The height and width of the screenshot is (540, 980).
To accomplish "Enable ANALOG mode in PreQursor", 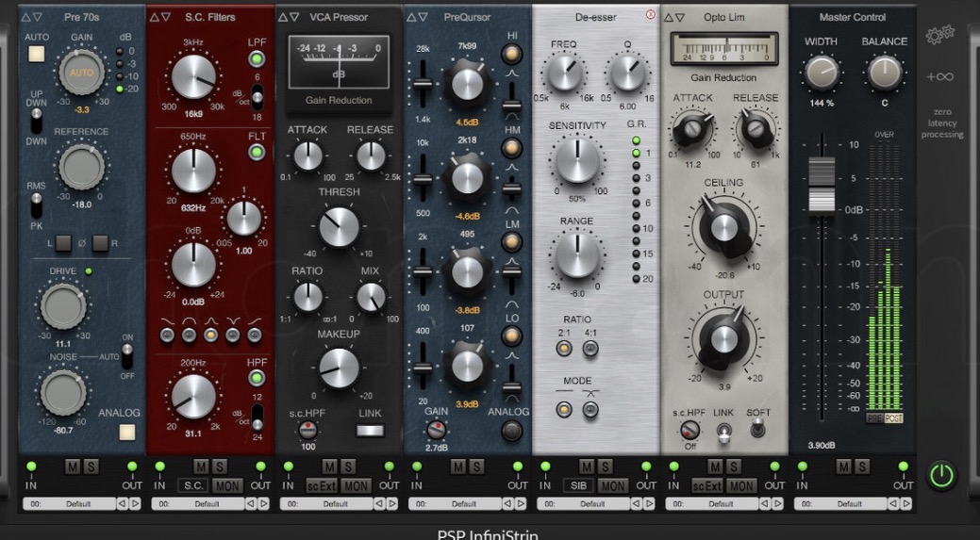I will [512, 432].
